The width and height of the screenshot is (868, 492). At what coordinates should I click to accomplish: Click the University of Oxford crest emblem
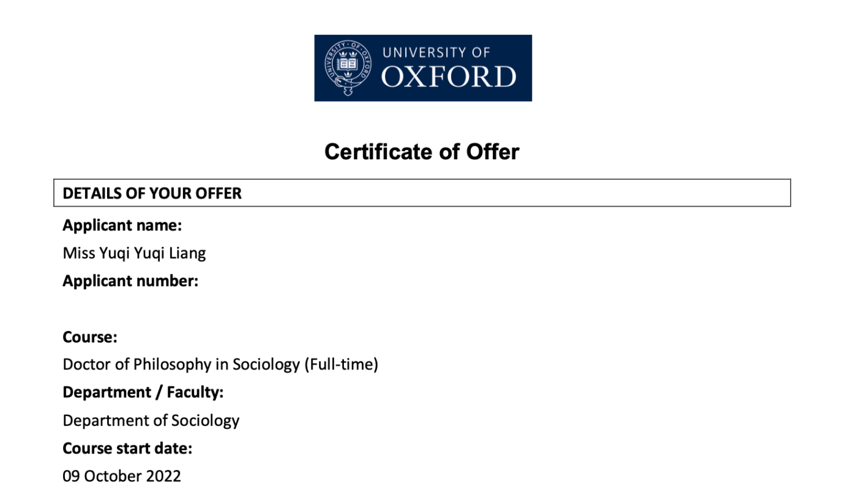pos(348,67)
